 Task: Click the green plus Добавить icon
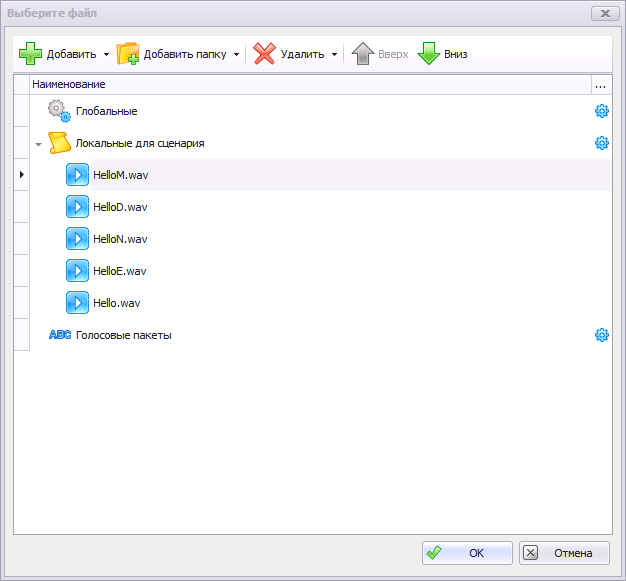pyautogui.click(x=30, y=54)
